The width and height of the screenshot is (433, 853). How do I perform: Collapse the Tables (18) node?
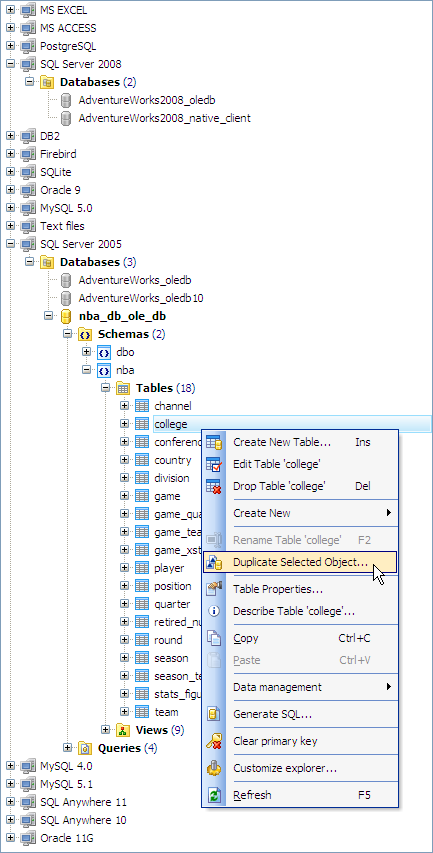(x=106, y=388)
